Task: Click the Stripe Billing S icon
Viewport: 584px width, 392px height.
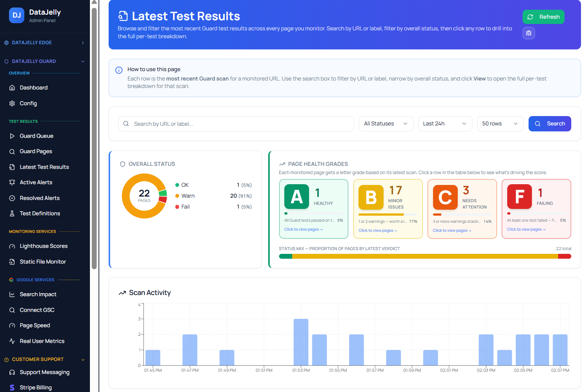Action: click(12, 388)
